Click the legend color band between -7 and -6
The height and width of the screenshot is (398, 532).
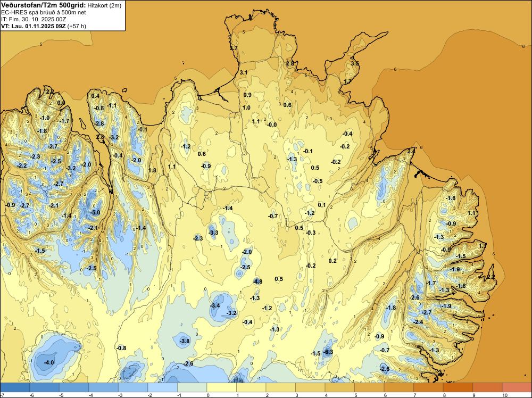[15, 387]
